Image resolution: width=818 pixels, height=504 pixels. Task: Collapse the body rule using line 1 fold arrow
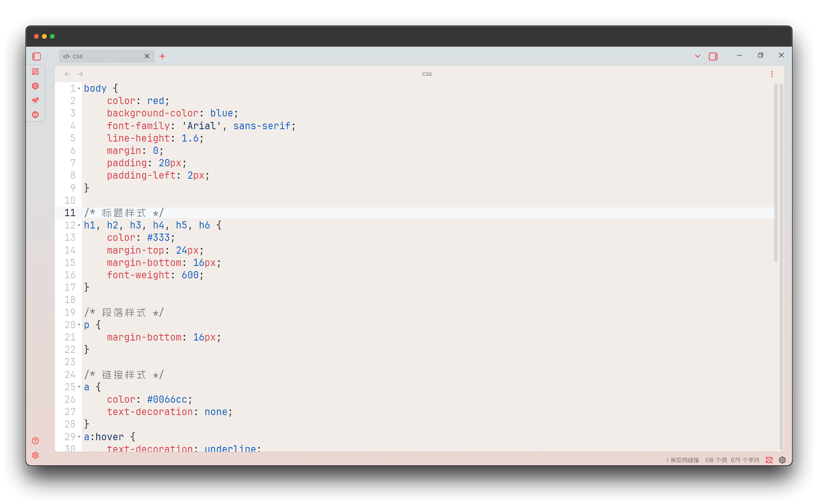(78, 88)
